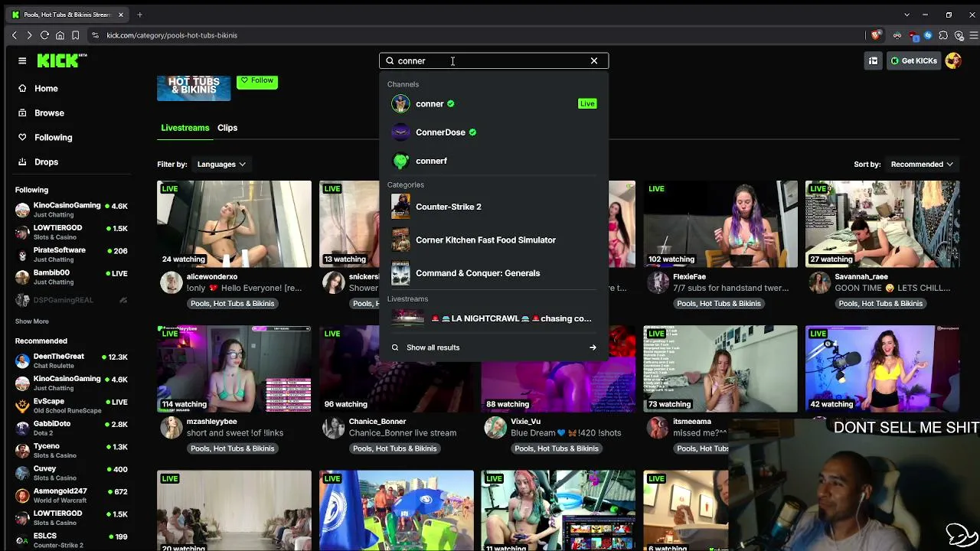
Task: Expand the Languages filter dropdown
Action: 221,164
